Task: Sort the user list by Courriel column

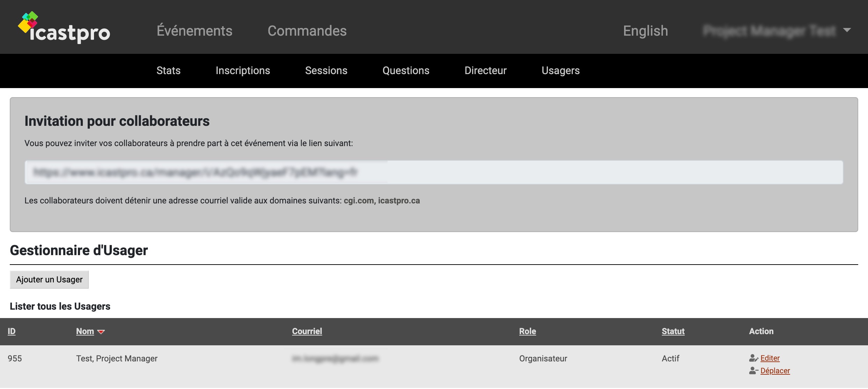Action: [x=307, y=331]
